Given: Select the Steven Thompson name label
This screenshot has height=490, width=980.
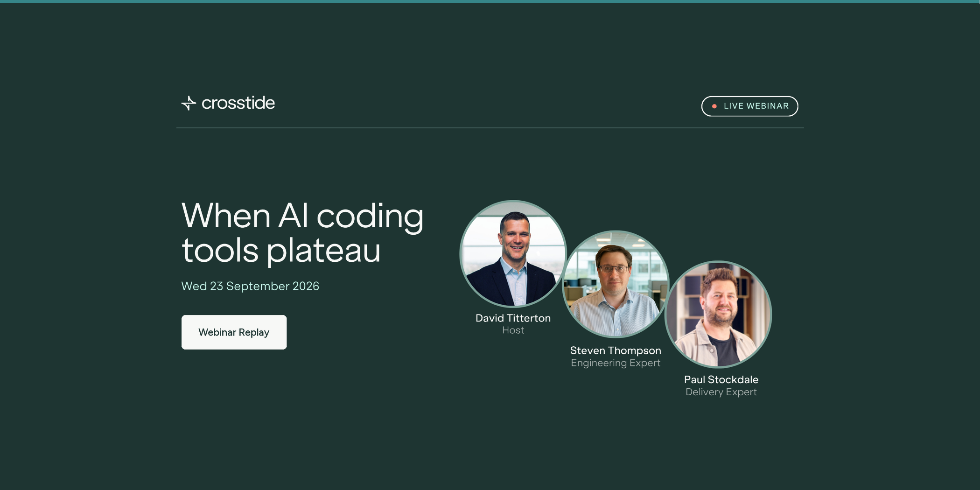Looking at the screenshot, I should pos(616,350).
